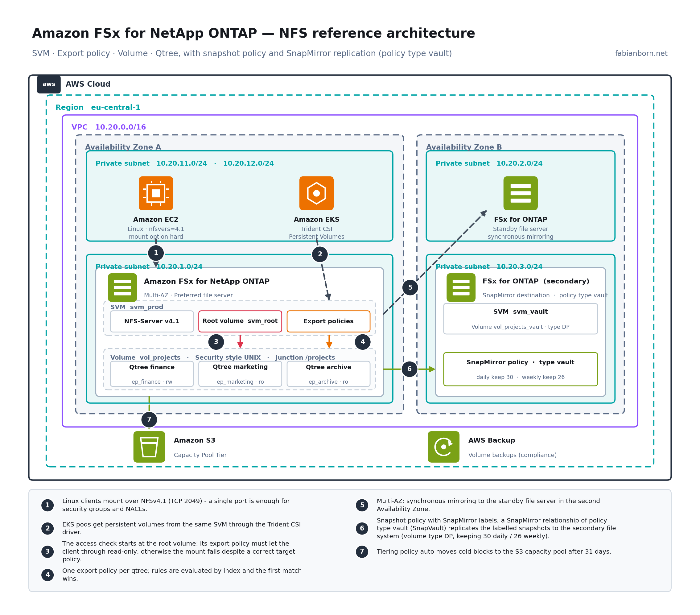This screenshot has width=700, height=615.
Task: Click the Amazon EKS label
Action: [x=316, y=220]
